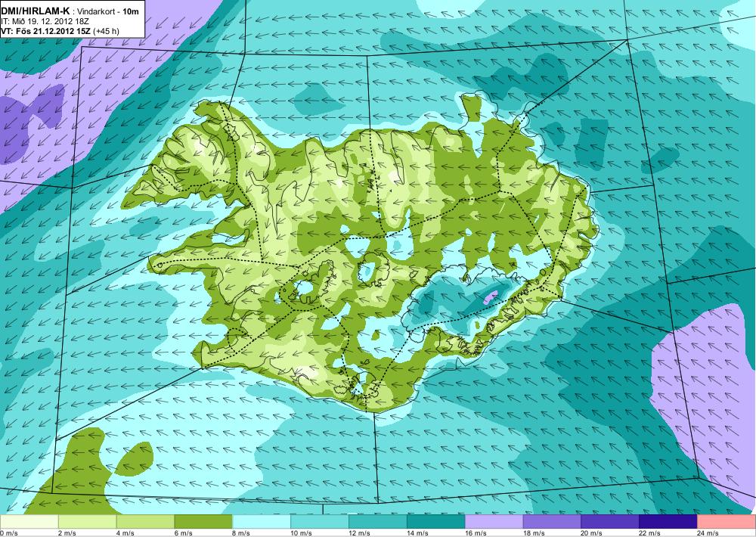Select the "22 m/s" legend label
This screenshot has height=537, width=756.
650,533
